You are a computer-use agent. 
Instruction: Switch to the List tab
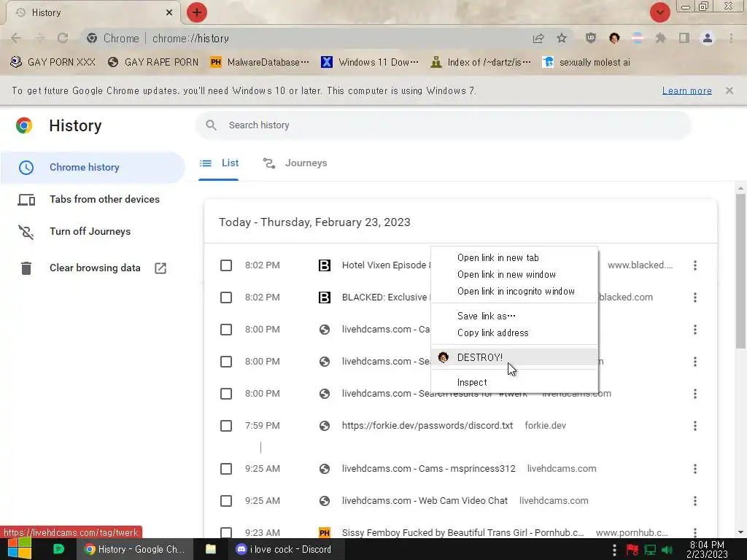[x=219, y=163]
